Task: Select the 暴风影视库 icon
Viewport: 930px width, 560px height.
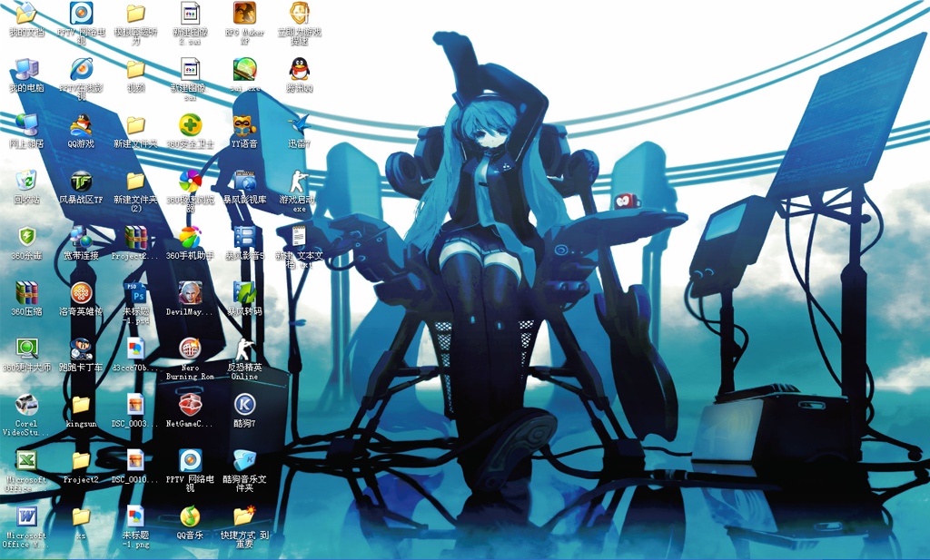Action: click(245, 181)
